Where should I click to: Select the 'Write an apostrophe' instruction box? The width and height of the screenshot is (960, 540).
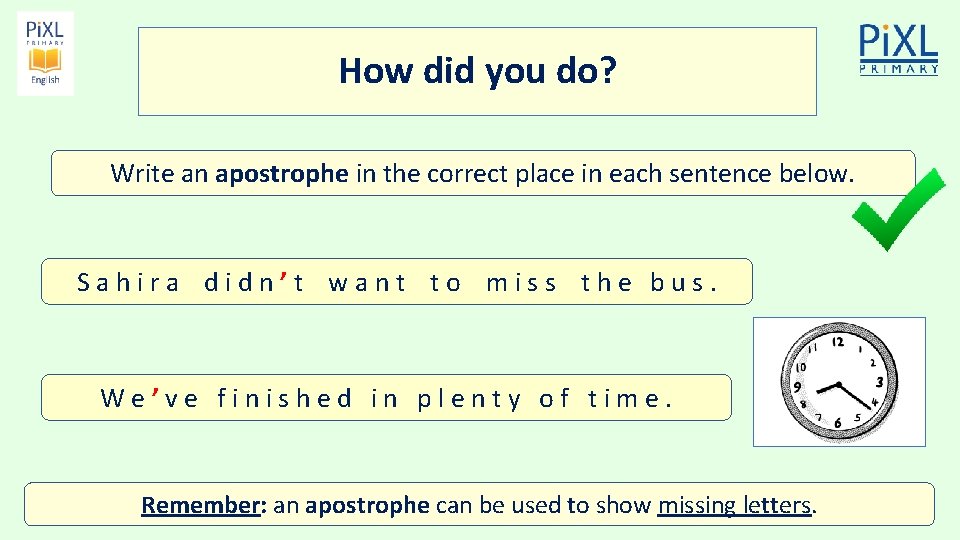coord(483,173)
